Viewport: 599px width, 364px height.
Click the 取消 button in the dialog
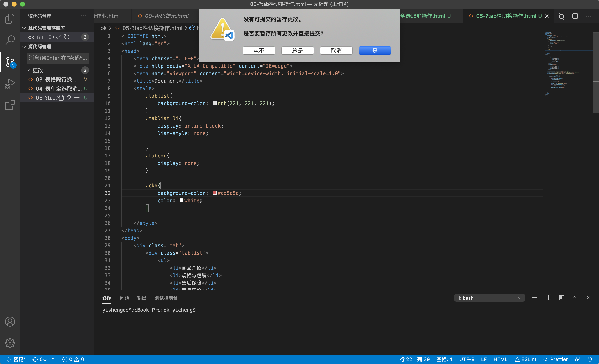[336, 50]
